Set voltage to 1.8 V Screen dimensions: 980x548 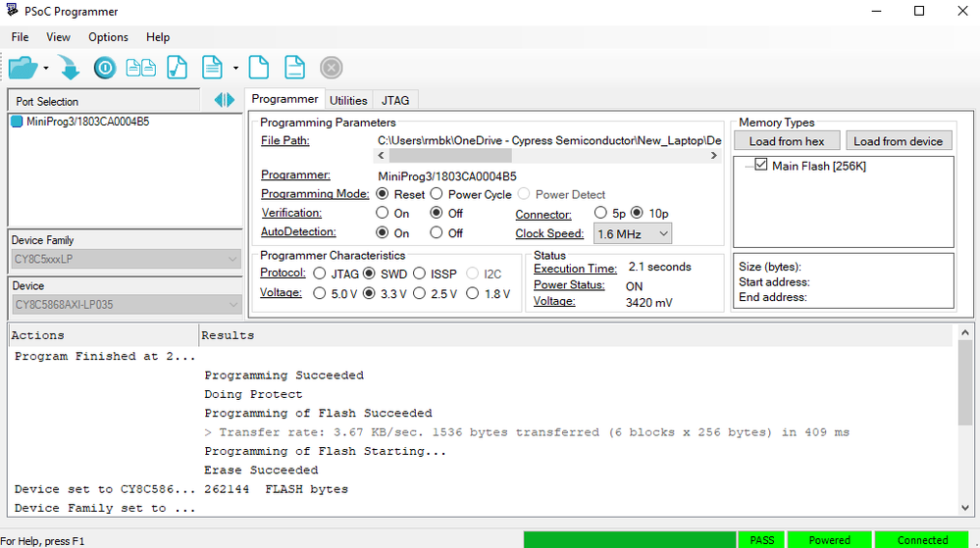point(473,293)
